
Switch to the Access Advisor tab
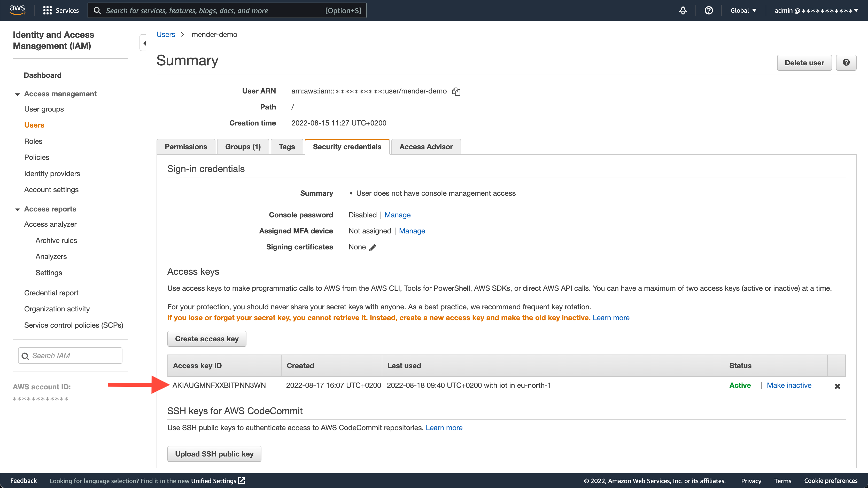click(426, 147)
